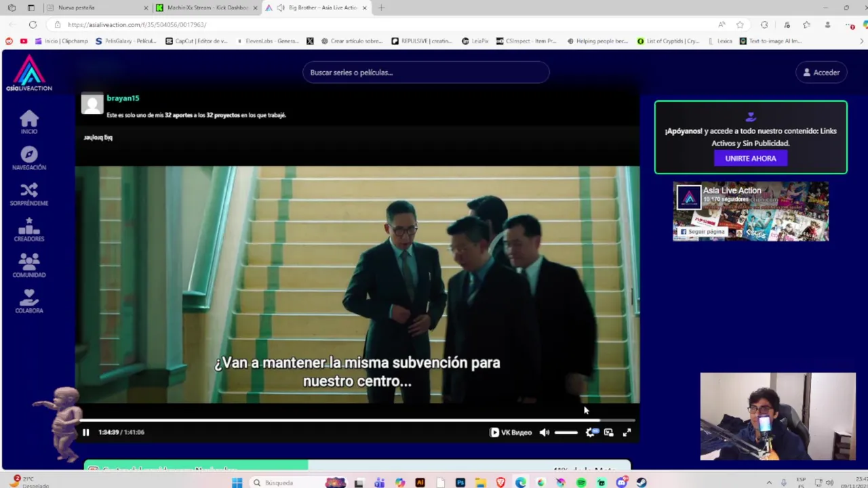Open Brave browser from the taskbar
Screen dimensions: 868x488
[500, 483]
